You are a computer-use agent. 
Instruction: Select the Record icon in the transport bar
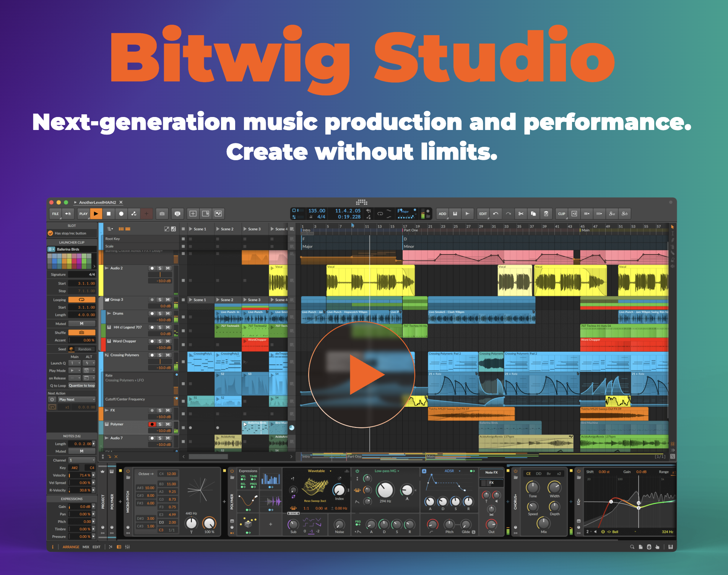[121, 213]
